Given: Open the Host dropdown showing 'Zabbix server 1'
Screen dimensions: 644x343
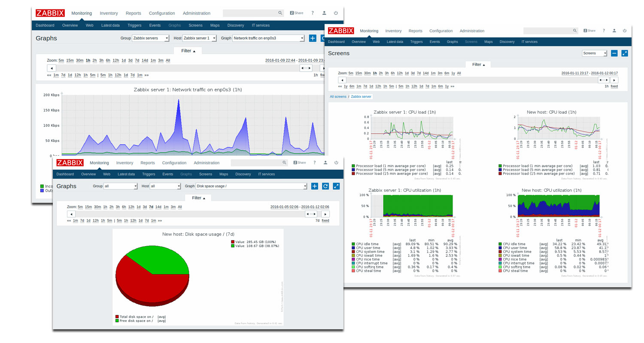Looking at the screenshot, I should pyautogui.click(x=200, y=38).
